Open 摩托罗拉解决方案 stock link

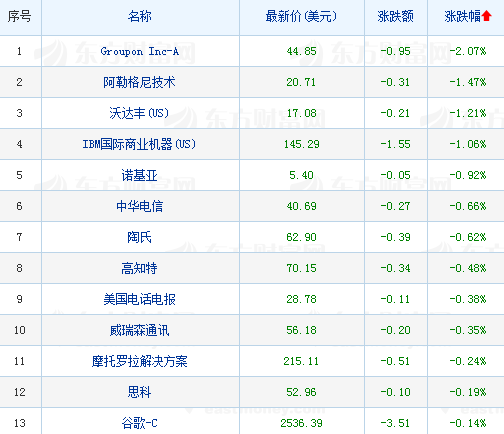click(139, 361)
